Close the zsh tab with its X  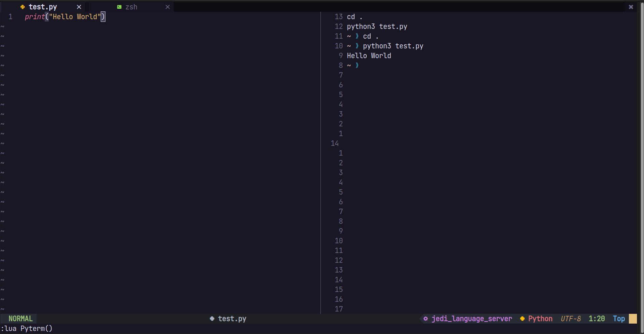pos(168,7)
